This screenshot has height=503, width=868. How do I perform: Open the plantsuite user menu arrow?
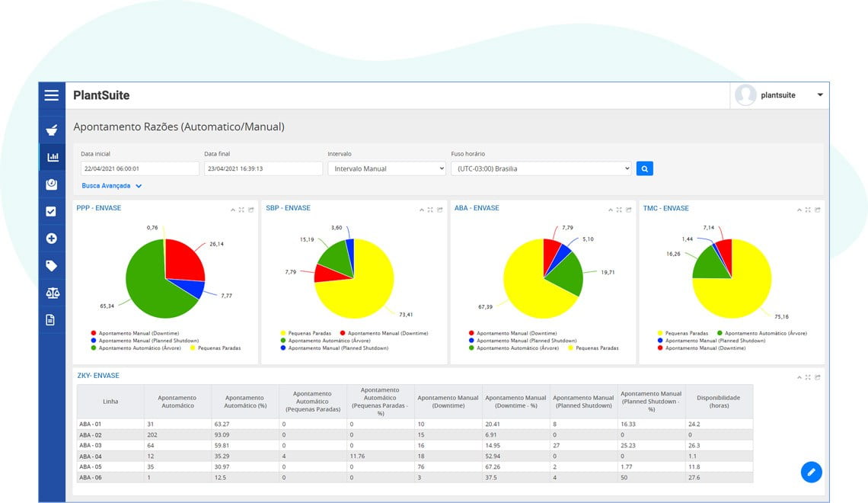coord(820,95)
